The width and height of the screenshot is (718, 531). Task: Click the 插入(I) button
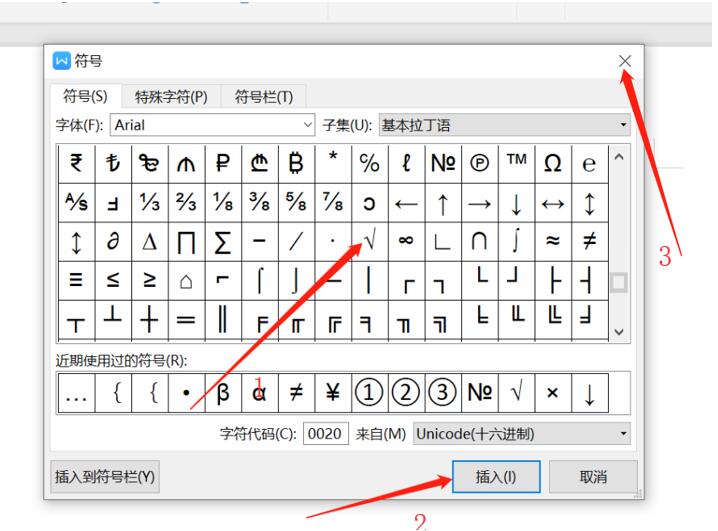pos(496,477)
